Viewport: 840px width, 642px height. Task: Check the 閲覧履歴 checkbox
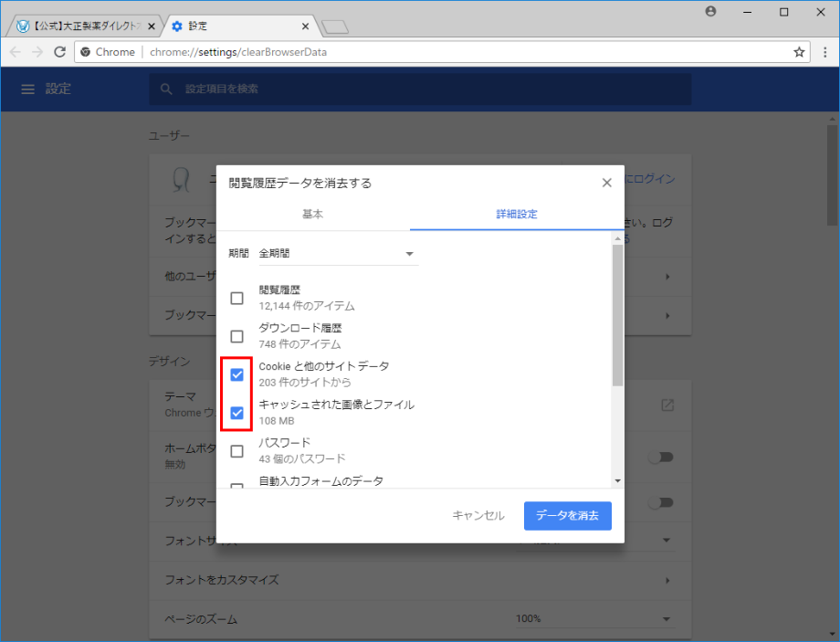[236, 298]
